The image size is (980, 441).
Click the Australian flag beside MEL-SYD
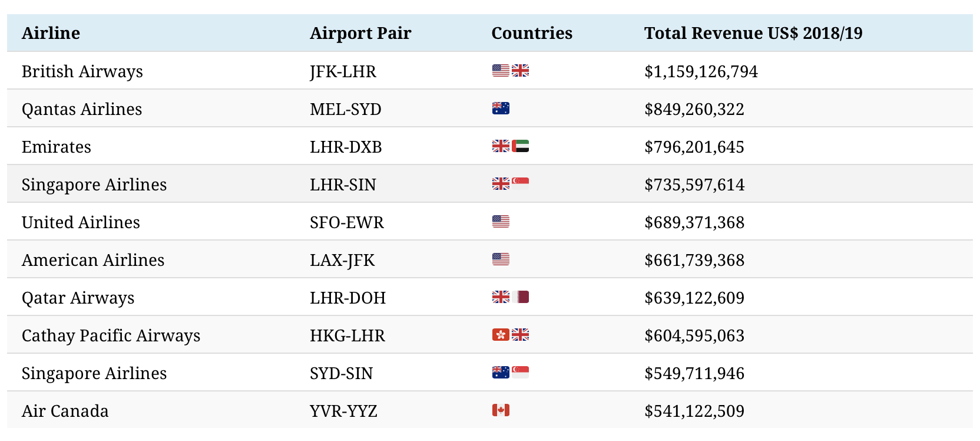coord(501,108)
